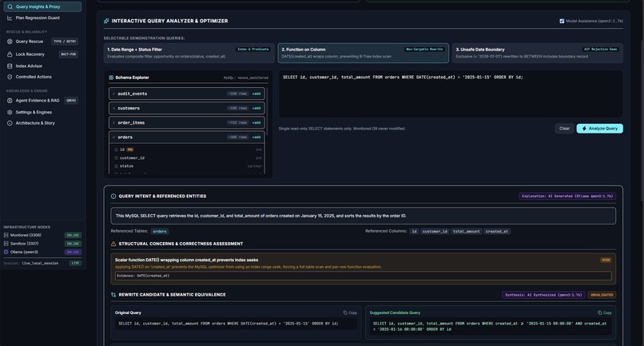Click the Schema Explorer scrollbar
This screenshot has width=644, height=346.
tap(267, 111)
